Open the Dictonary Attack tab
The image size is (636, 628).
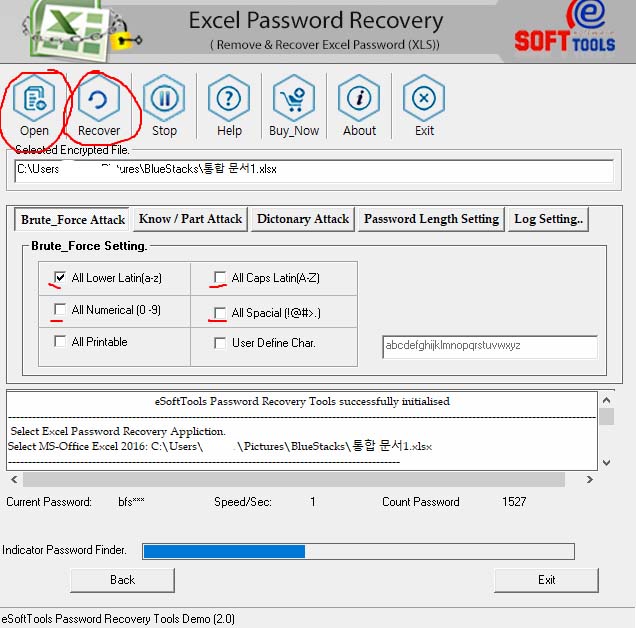[x=303, y=219]
